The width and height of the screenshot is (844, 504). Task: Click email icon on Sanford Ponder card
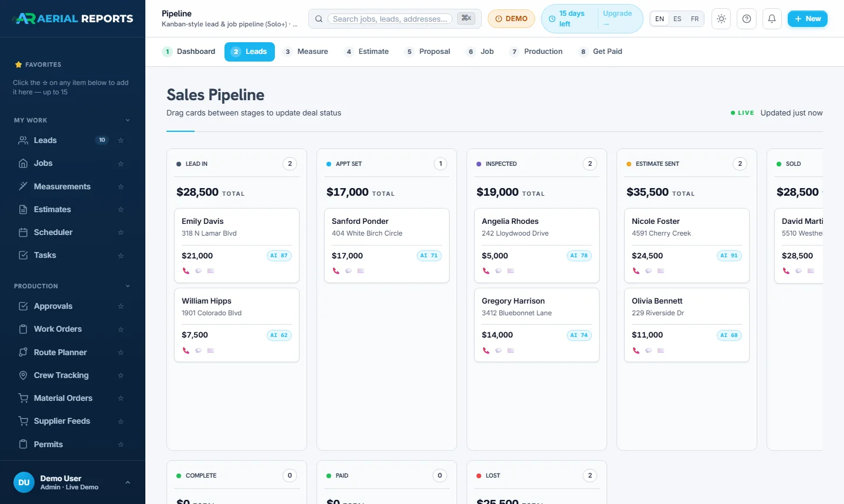pos(360,271)
